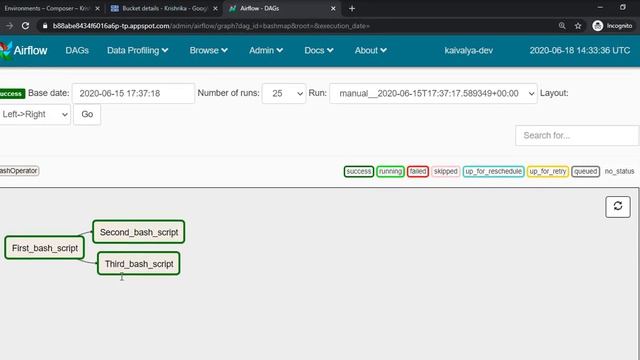Viewport: 640px width, 360px height.
Task: Click the running status legend box
Action: pos(390,171)
